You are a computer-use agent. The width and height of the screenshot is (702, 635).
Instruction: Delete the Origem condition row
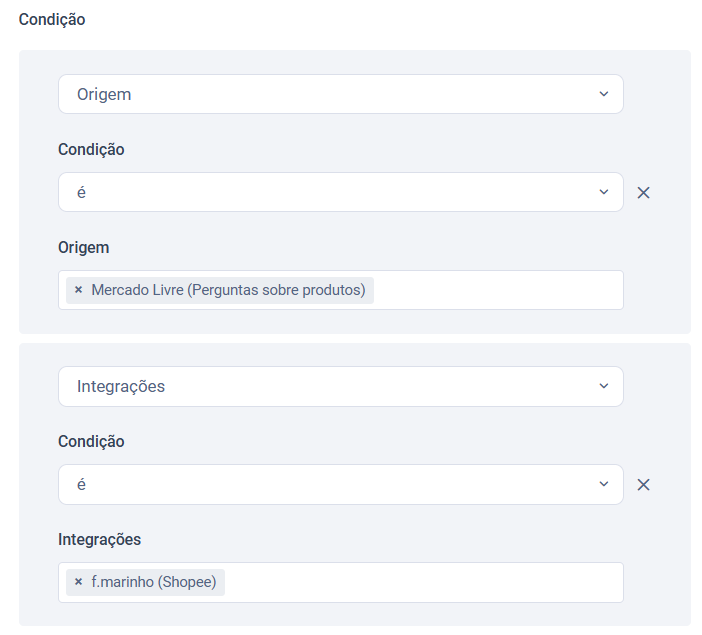click(644, 193)
